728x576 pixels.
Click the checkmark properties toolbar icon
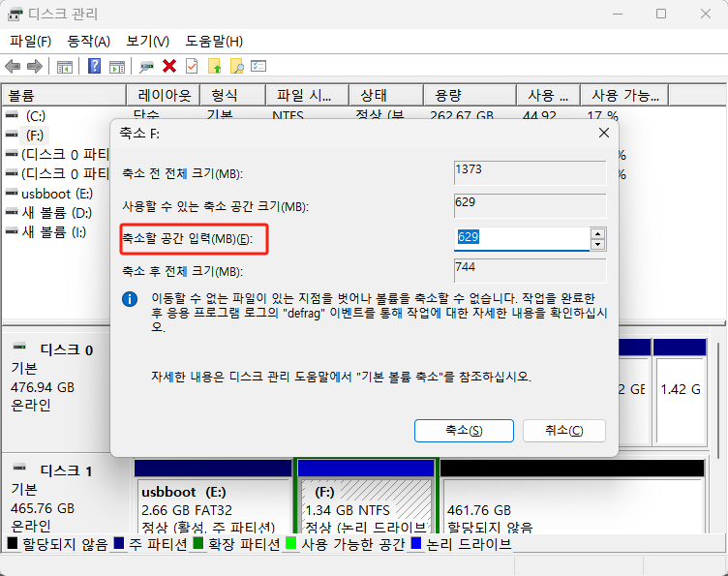pyautogui.click(x=192, y=67)
